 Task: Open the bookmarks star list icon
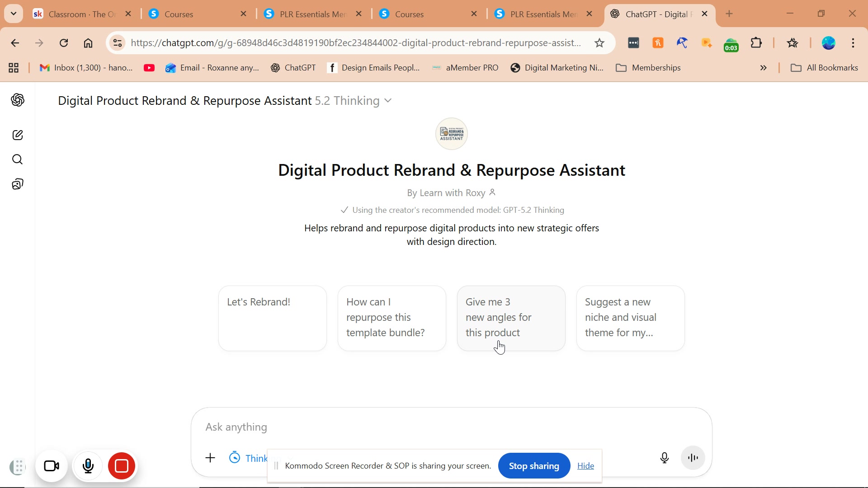[x=793, y=43]
